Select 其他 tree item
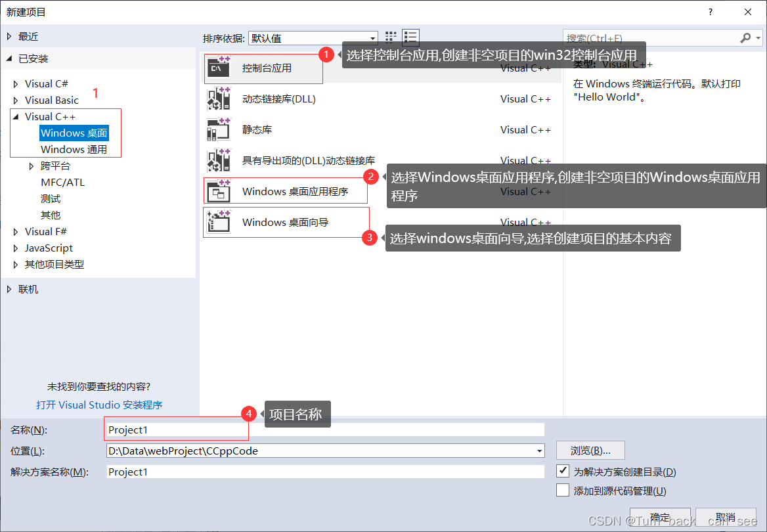Viewport: 767px width, 532px height. click(51, 215)
